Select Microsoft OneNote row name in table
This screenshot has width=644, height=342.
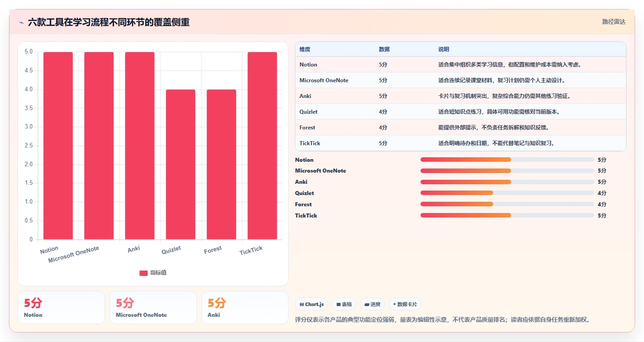pos(324,80)
